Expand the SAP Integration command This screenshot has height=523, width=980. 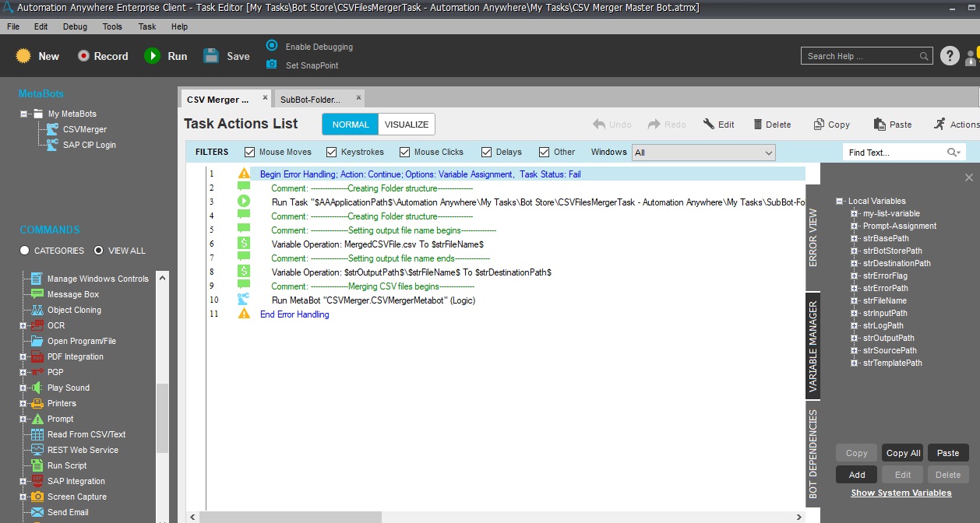(x=23, y=482)
